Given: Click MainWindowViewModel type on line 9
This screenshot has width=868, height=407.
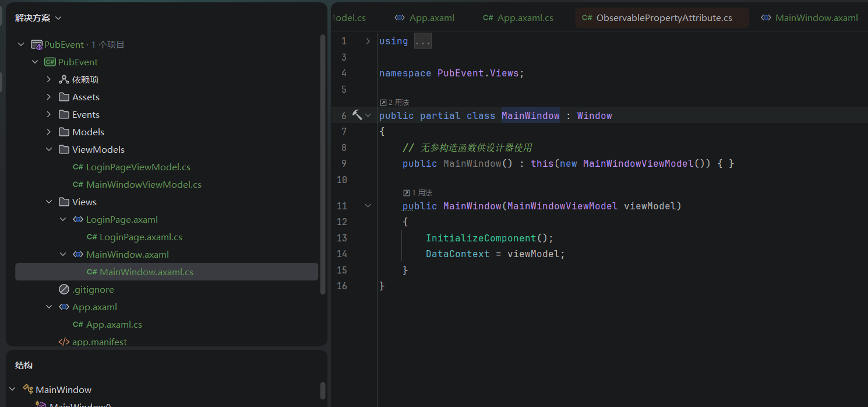Looking at the screenshot, I should click(638, 164).
